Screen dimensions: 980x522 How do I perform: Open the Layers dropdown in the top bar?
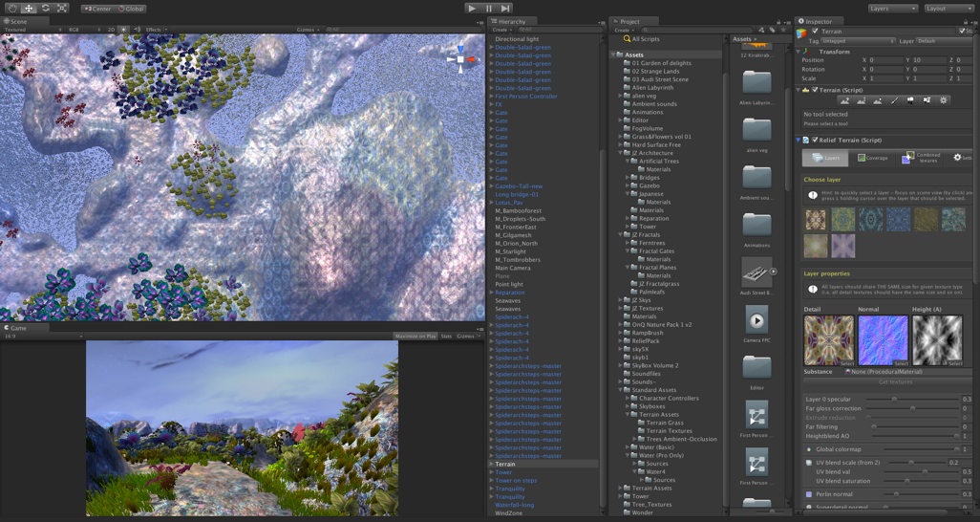[x=892, y=8]
